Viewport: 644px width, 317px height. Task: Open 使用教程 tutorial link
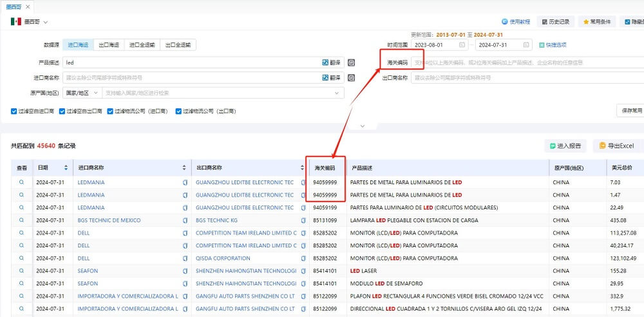[516, 22]
